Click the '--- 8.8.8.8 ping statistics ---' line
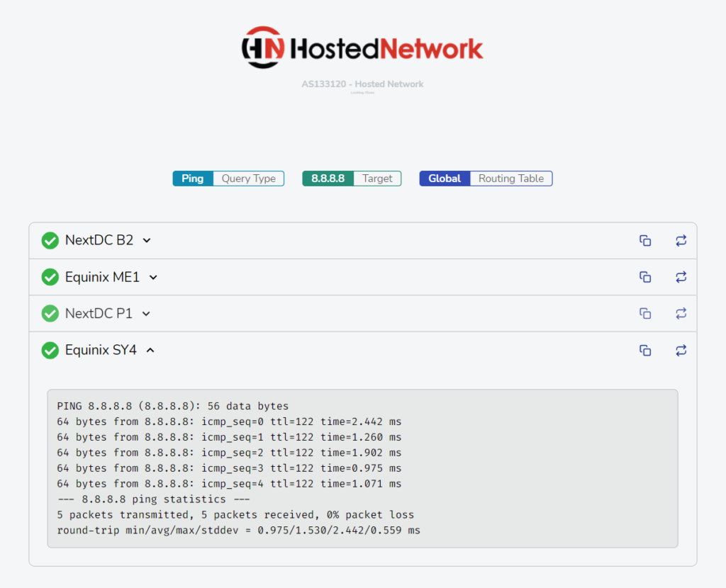726x588 pixels. coord(154,499)
